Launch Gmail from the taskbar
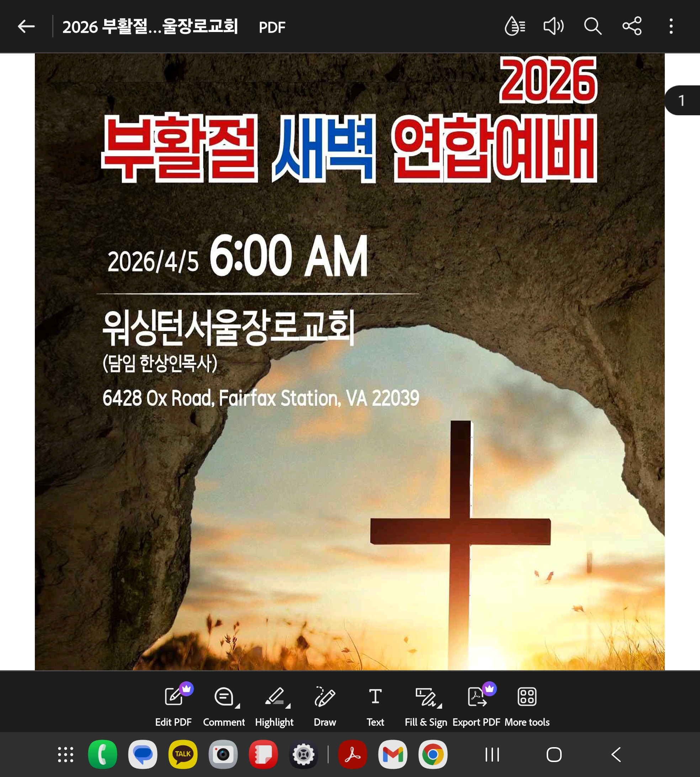 coord(393,754)
